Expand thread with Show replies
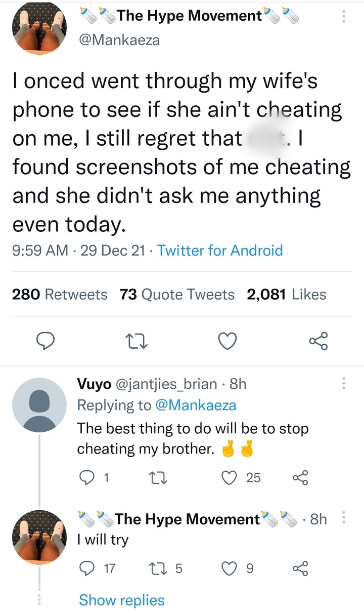364x613 pixels. (x=121, y=600)
